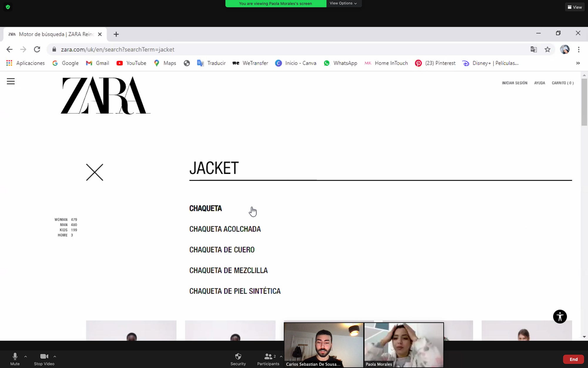This screenshot has height=368, width=588.
Task: Go forward in browser history
Action: (x=23, y=49)
